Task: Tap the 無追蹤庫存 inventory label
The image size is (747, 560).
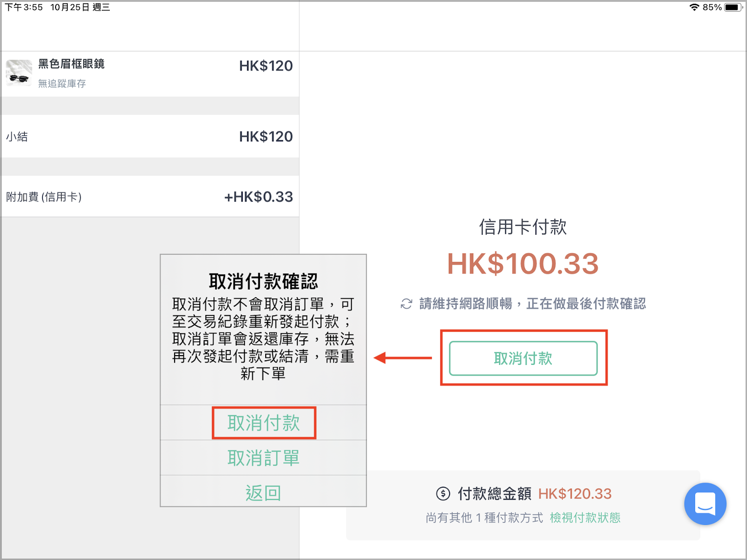Action: click(x=62, y=84)
